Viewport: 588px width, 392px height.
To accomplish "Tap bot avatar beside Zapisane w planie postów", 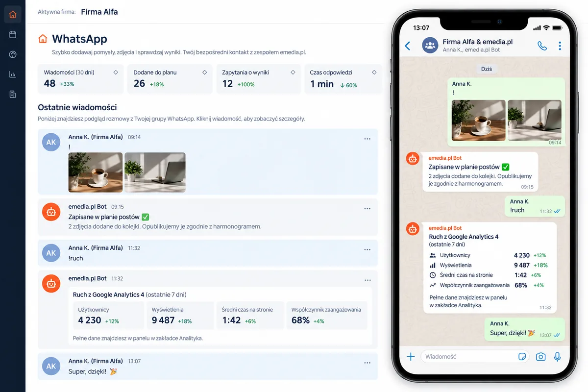I will 413,158.
